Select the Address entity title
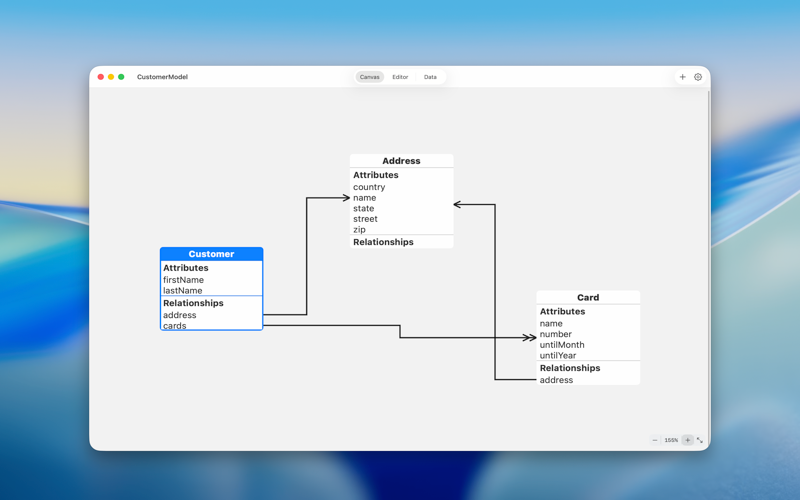Viewport: 800px width, 500px height. [x=401, y=161]
